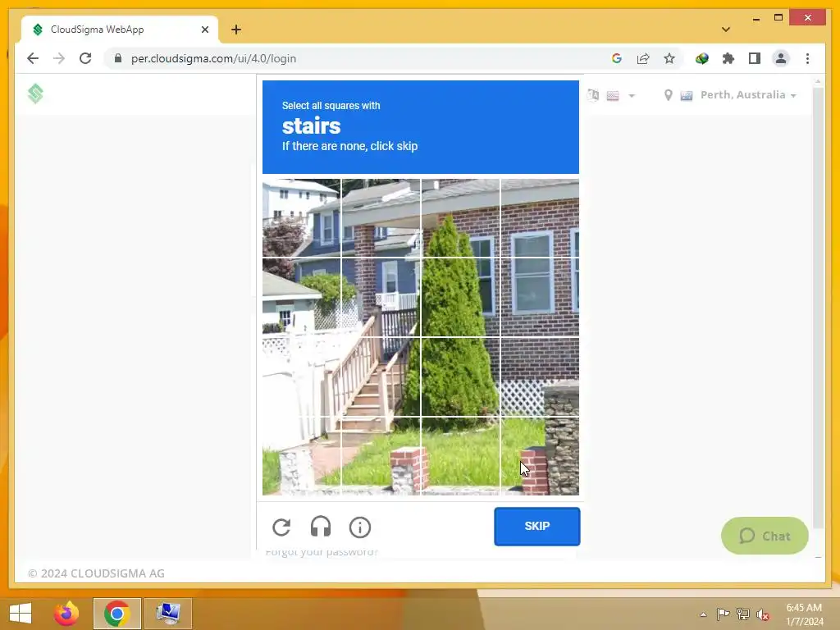Open a new tab
The image size is (840, 630).
tap(236, 30)
